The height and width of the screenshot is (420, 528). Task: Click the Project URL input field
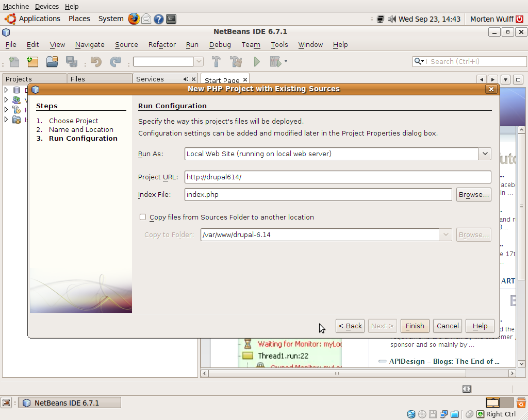(338, 177)
